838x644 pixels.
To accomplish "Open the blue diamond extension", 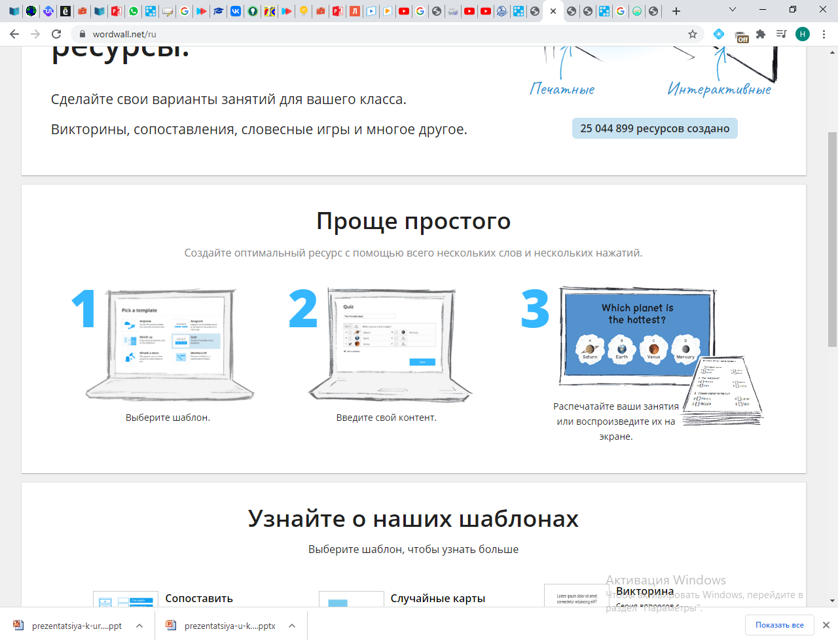I will pos(719,34).
